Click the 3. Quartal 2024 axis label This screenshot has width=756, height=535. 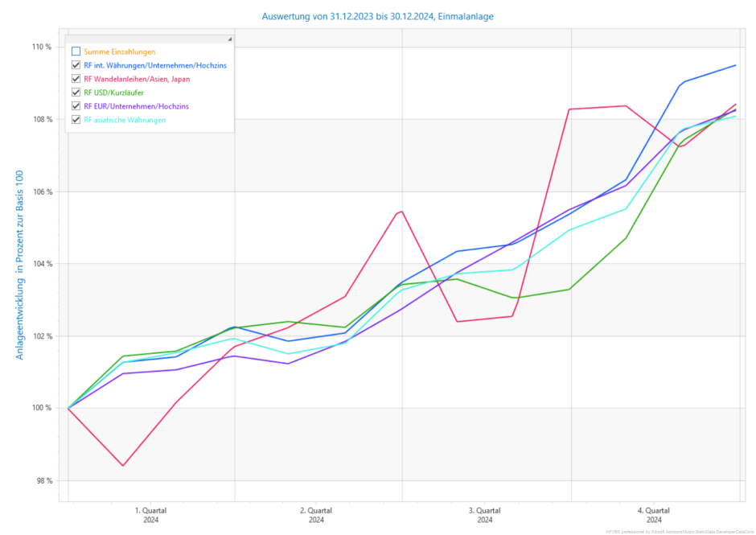(484, 515)
